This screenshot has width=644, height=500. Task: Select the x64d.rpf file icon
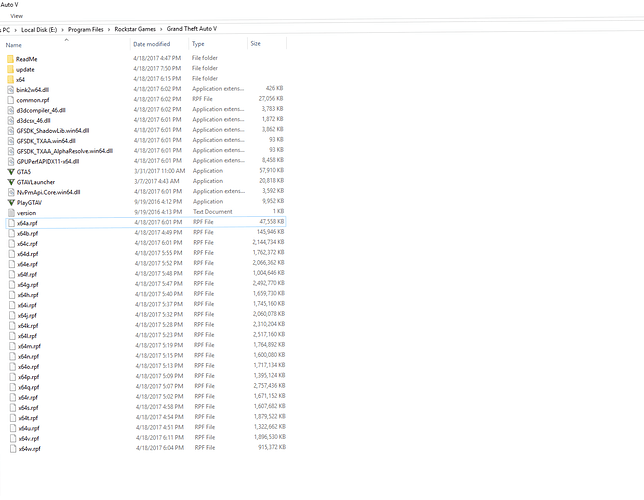click(12, 254)
